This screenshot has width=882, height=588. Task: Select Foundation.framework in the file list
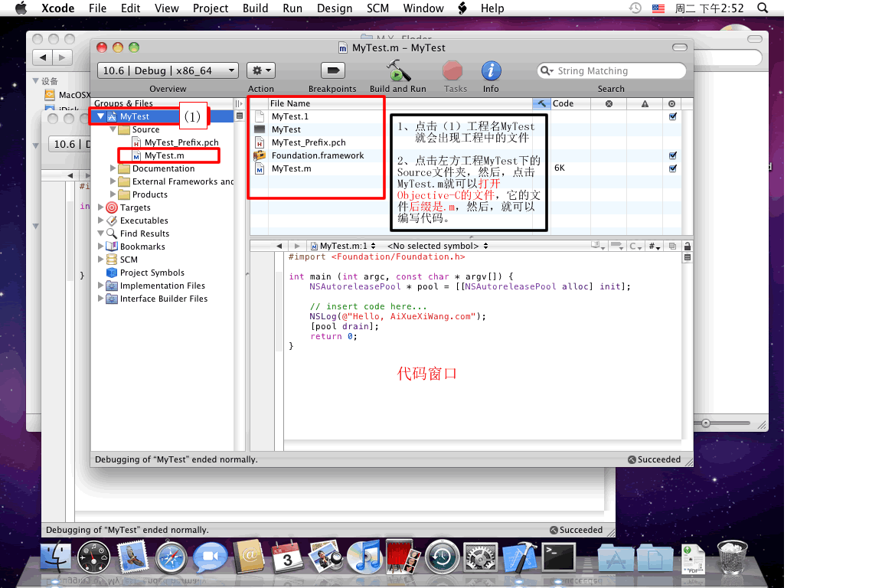pyautogui.click(x=317, y=155)
